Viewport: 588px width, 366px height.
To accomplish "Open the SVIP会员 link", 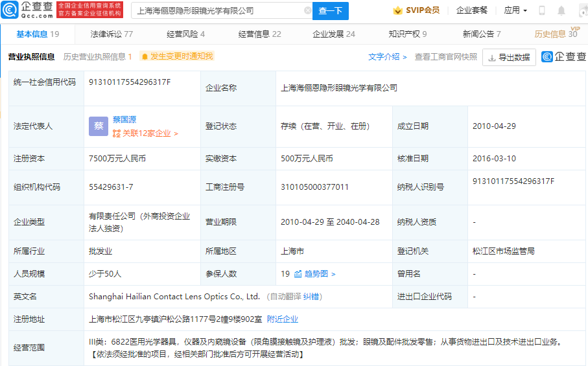I will click(416, 10).
